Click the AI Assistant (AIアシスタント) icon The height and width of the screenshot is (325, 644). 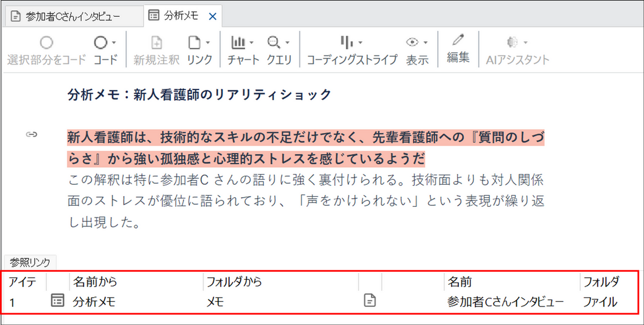[511, 42]
